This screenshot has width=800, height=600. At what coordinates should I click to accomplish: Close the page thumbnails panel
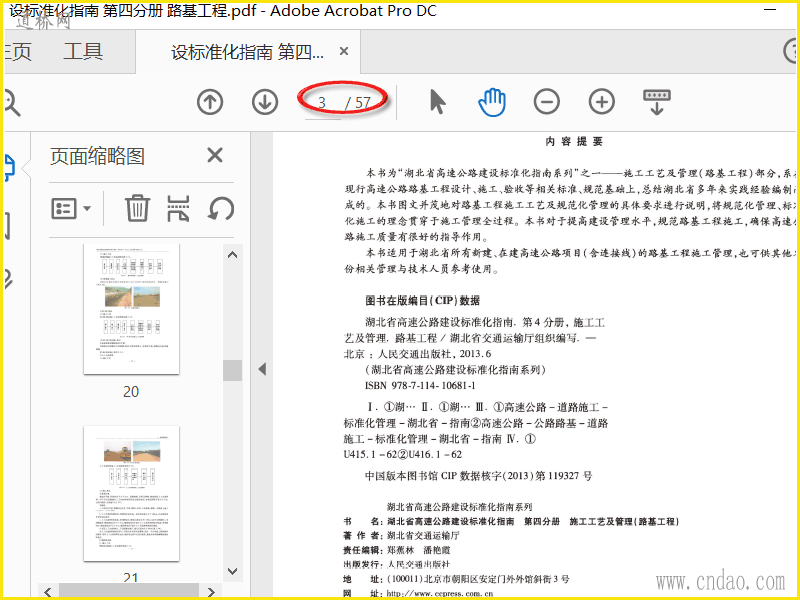pos(215,155)
